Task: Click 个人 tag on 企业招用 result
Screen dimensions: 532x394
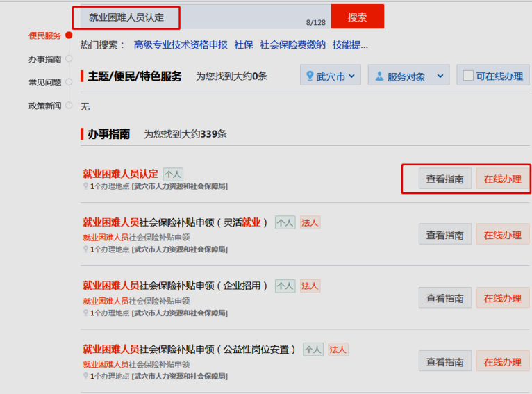Action: (x=285, y=286)
